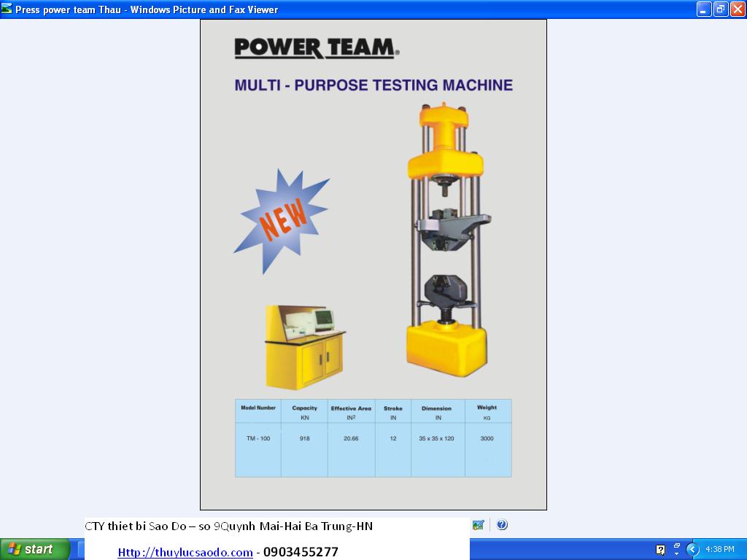Click the "20.66" effective area value

pyautogui.click(x=351, y=438)
